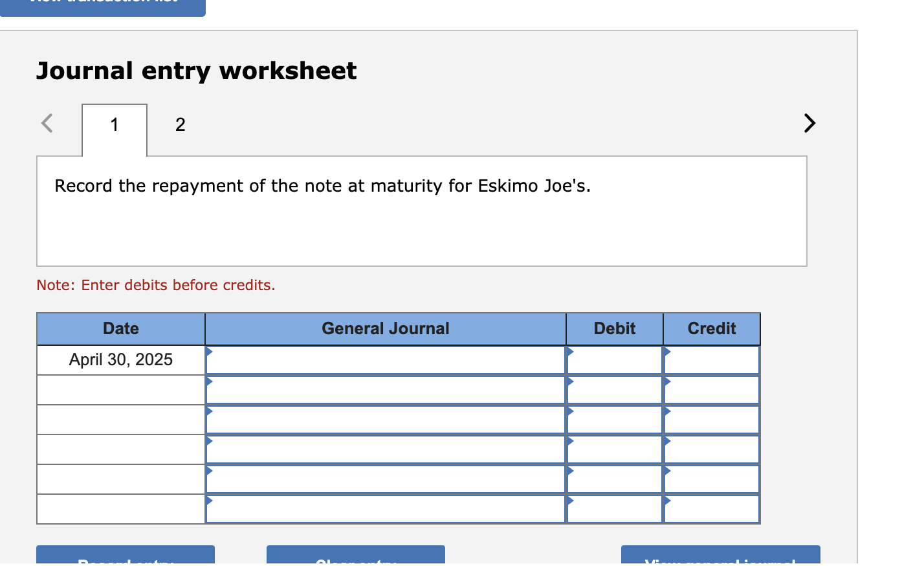924x566 pixels.
Task: Click the Record entry button
Action: pos(125,558)
